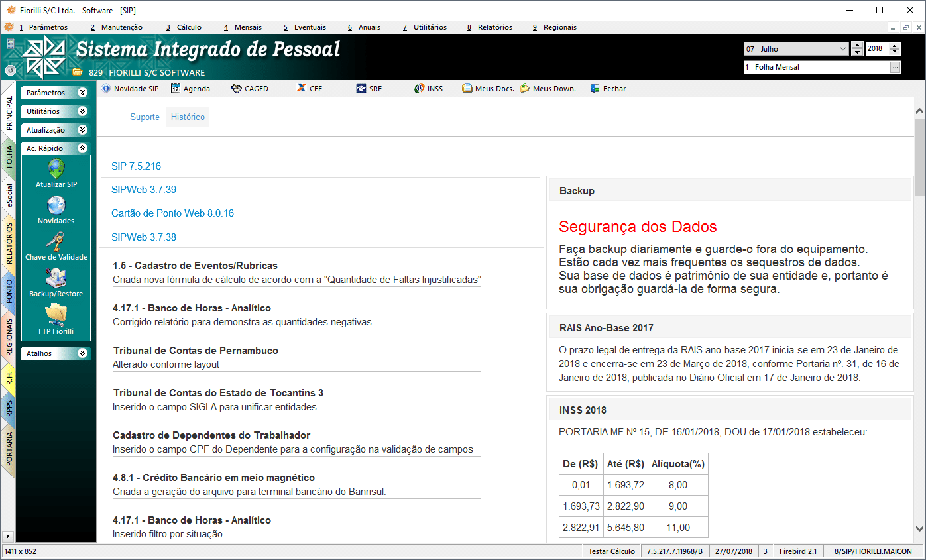
Task: Open the 3 - Cálculo menu
Action: (184, 27)
